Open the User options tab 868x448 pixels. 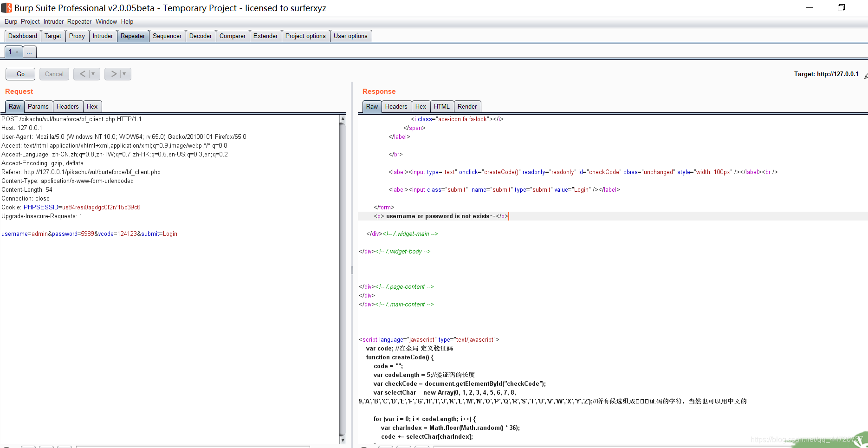tap(350, 36)
